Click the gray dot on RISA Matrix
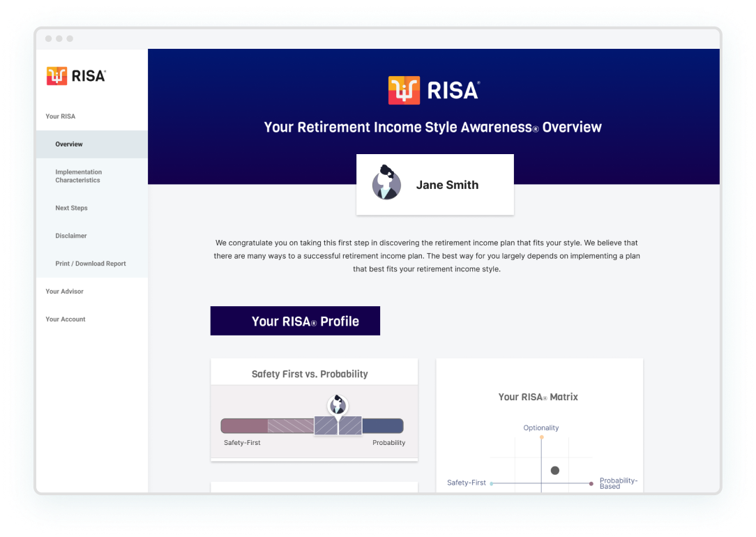756x537 pixels. (555, 471)
